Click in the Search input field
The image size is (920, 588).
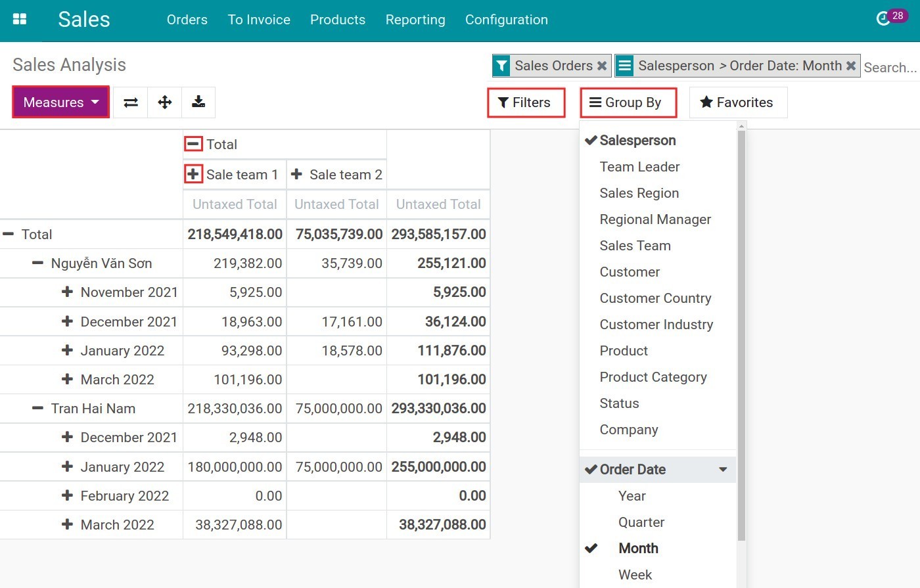[x=890, y=67]
